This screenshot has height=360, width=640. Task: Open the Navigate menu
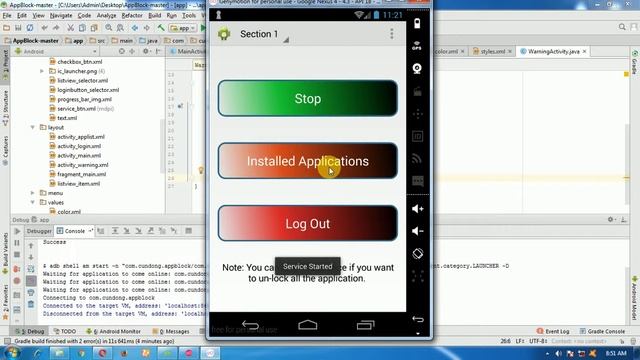point(61,16)
